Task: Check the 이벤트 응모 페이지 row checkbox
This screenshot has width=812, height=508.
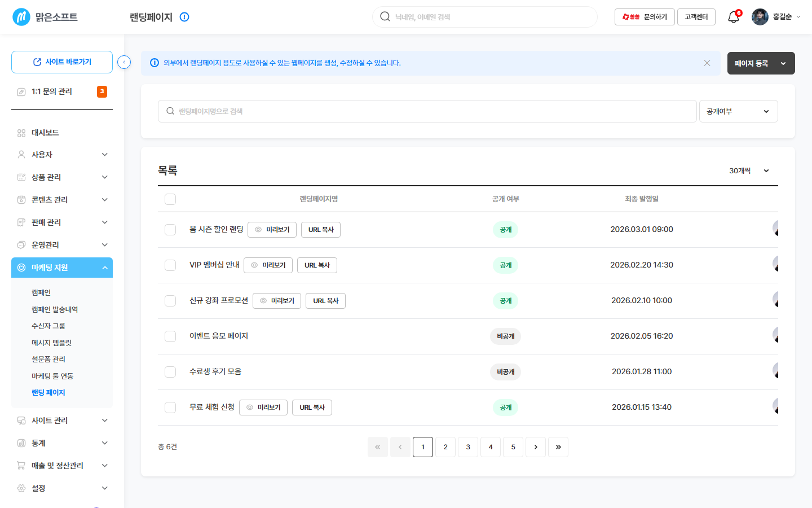Action: (170, 336)
